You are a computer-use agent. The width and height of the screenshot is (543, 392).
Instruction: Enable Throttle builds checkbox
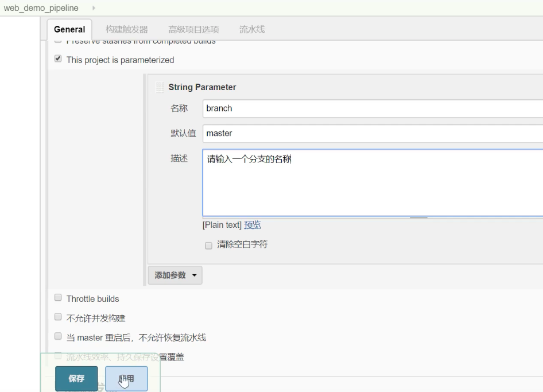(x=58, y=297)
